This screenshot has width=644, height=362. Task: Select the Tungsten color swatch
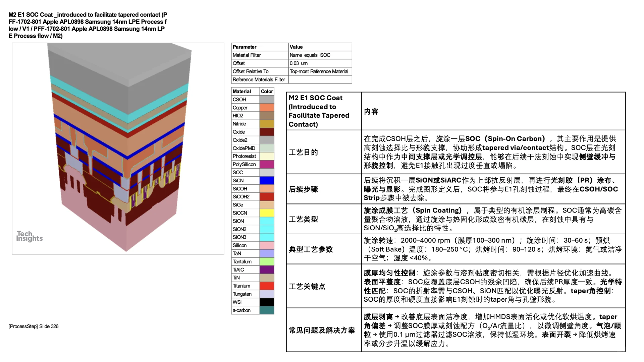point(267,294)
